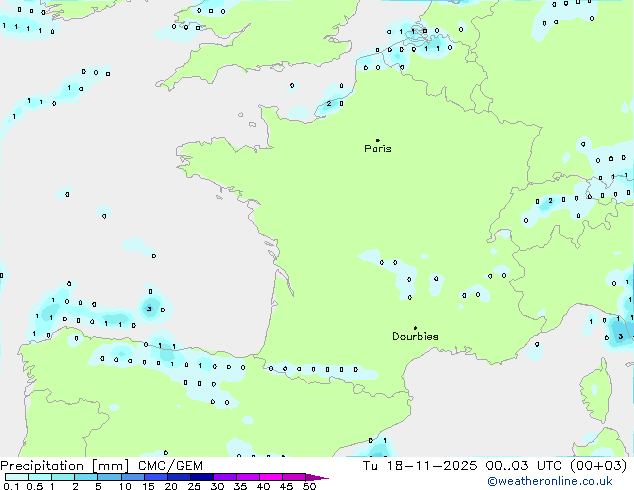The height and width of the screenshot is (490, 634).
Task: Click the legend arrow tip beyond 50
Action: pyautogui.click(x=317, y=477)
